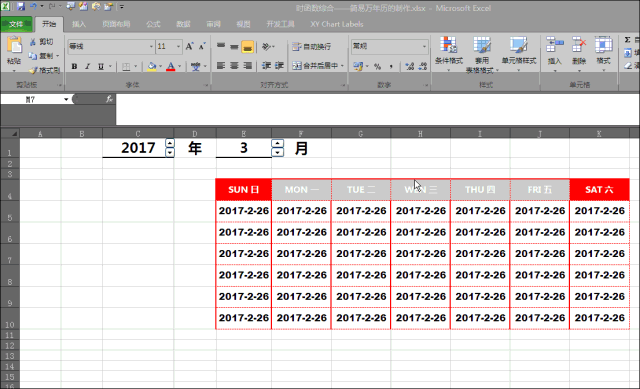Toggle italic formatting
The image size is (640, 389).
tap(87, 66)
